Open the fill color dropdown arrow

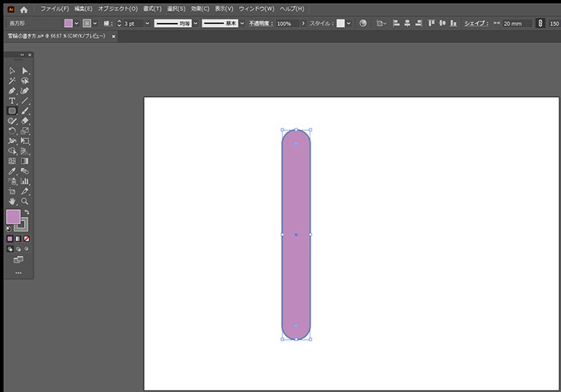76,23
